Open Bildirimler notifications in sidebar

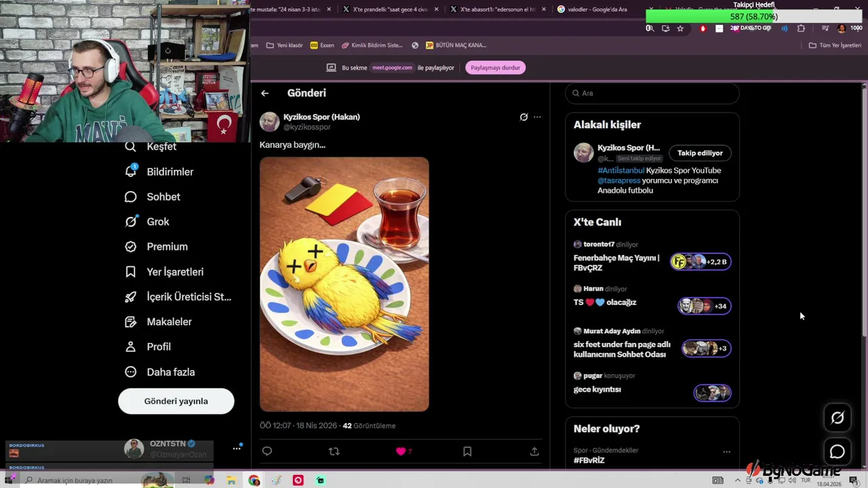pyautogui.click(x=160, y=172)
